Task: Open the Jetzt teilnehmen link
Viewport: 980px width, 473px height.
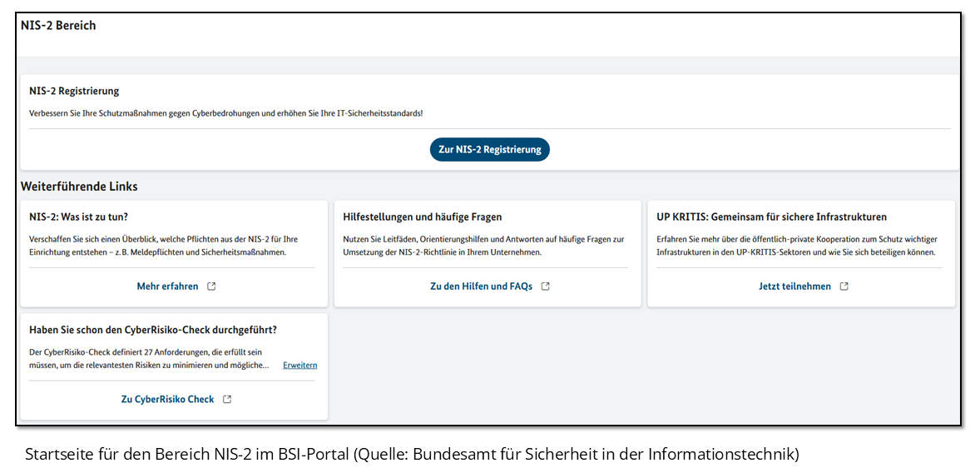Action: (x=795, y=286)
